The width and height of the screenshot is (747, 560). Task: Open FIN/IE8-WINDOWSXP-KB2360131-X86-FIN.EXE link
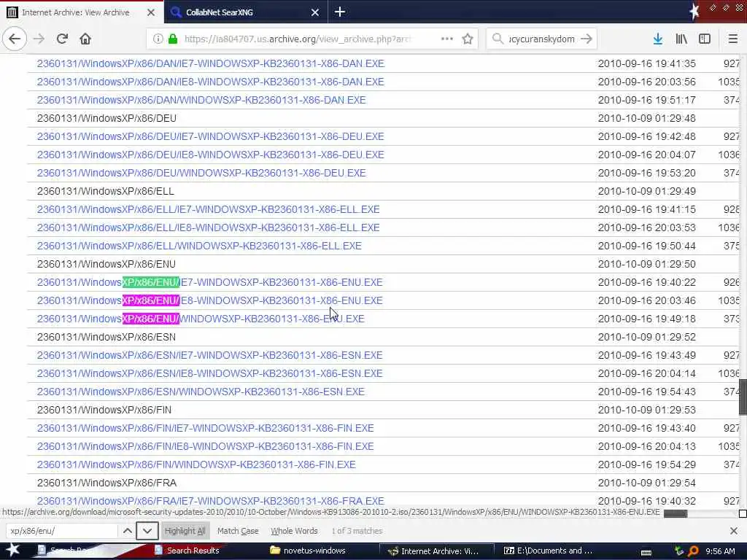coord(205,446)
